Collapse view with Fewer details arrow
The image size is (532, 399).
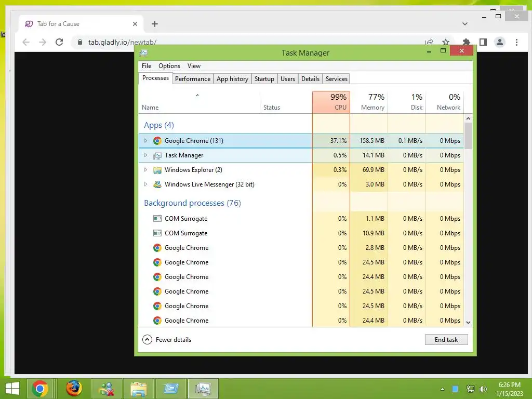(x=147, y=340)
